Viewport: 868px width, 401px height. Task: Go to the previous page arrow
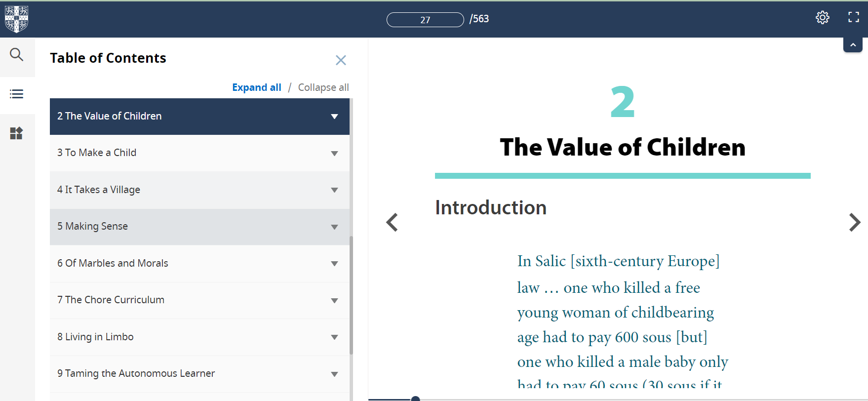click(x=392, y=222)
